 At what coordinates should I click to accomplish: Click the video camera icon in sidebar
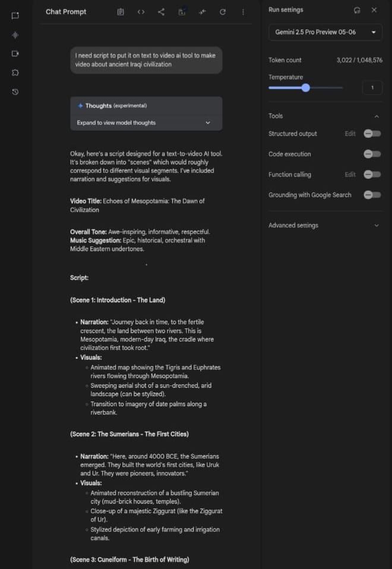tap(15, 53)
